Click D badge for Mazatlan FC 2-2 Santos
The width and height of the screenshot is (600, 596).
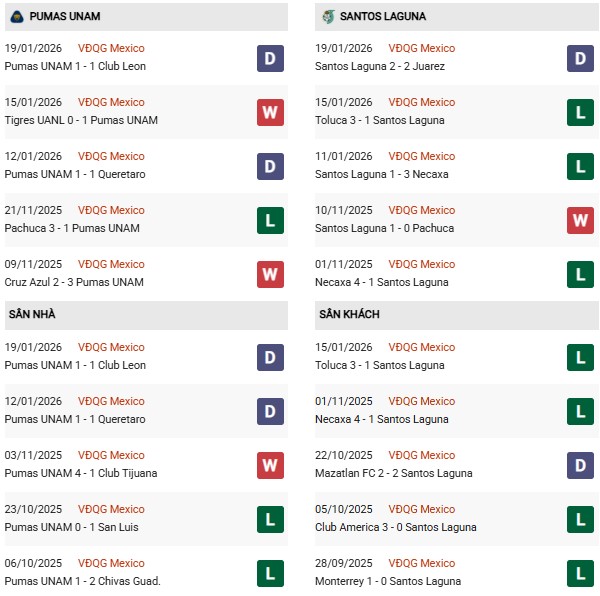[580, 465]
